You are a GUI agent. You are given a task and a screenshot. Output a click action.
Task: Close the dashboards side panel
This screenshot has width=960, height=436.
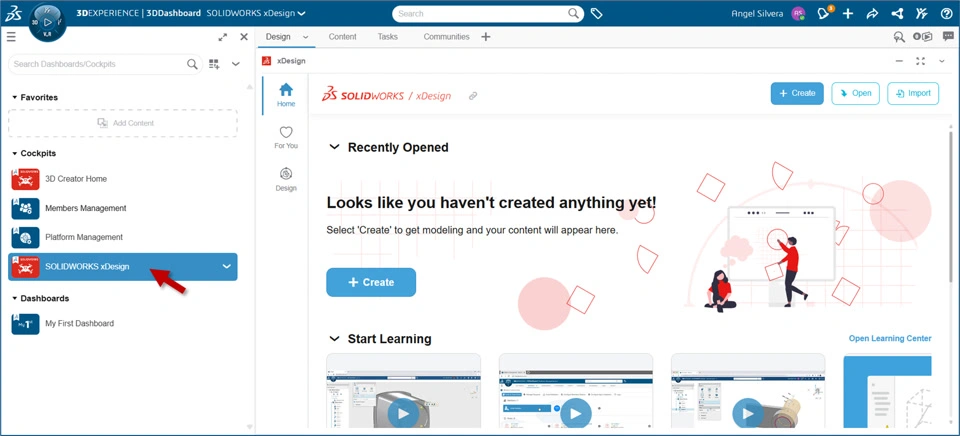(x=244, y=37)
